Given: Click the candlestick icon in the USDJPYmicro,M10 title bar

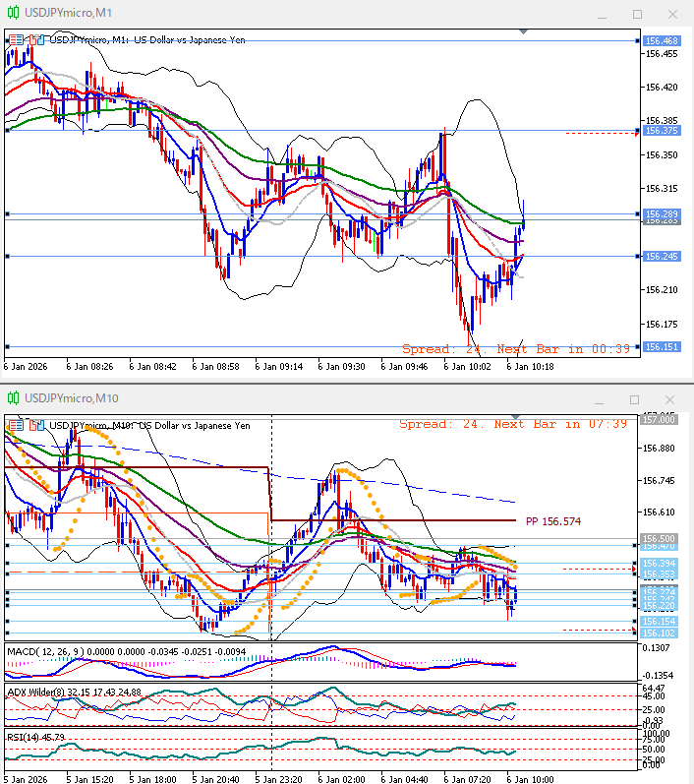Looking at the screenshot, I should pyautogui.click(x=13, y=397).
